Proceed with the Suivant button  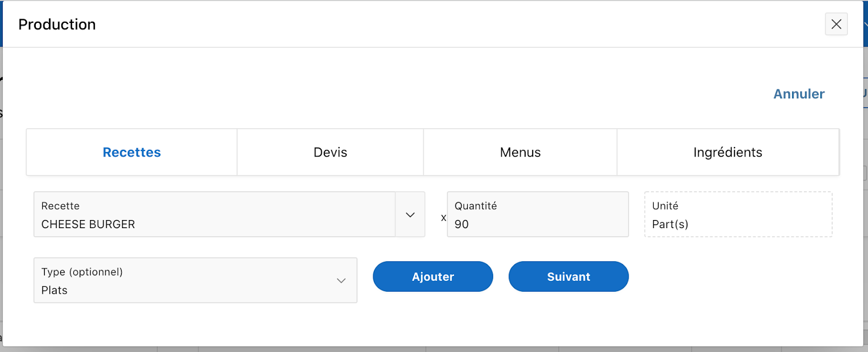point(568,276)
